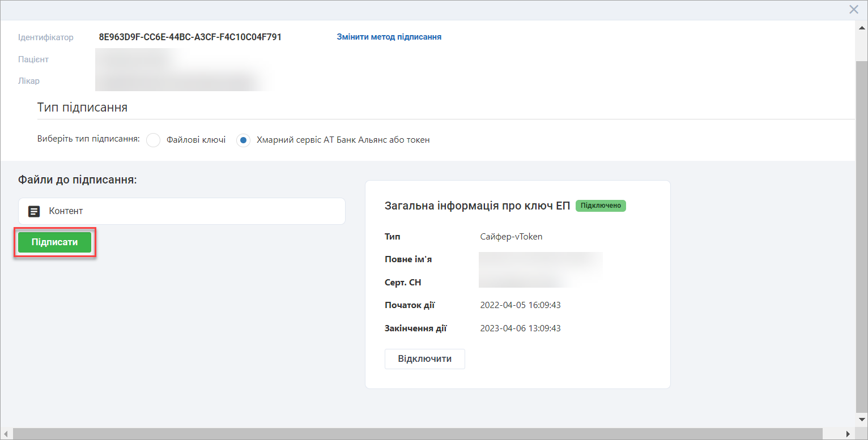This screenshot has height=440, width=868.
Task: Click the Тип підписання section heading
Action: click(x=82, y=108)
